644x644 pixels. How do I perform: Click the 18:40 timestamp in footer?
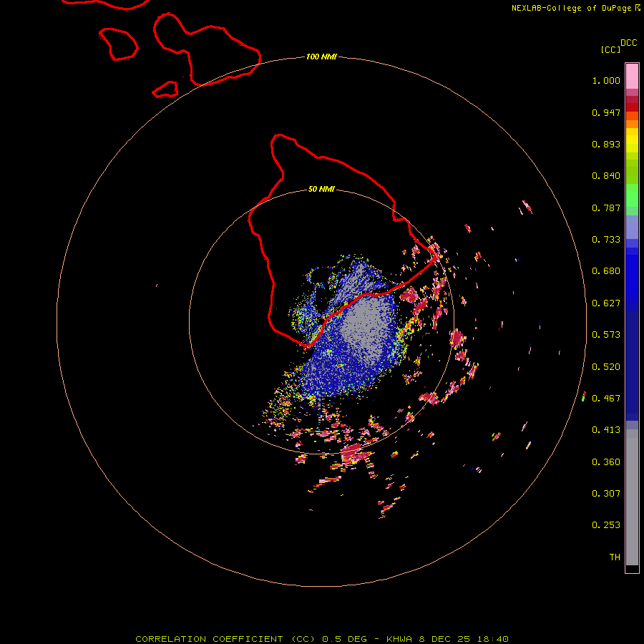pos(493,639)
